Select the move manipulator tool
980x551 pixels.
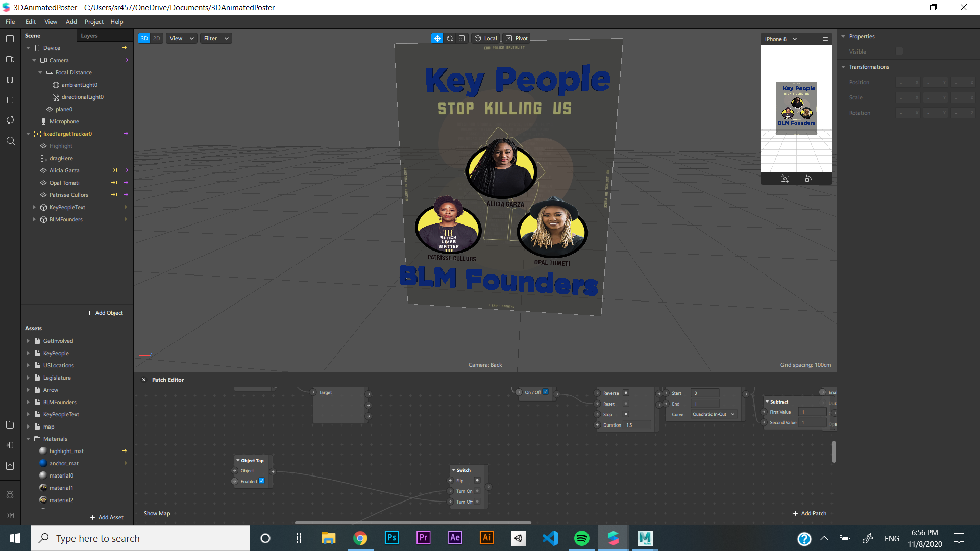click(437, 38)
